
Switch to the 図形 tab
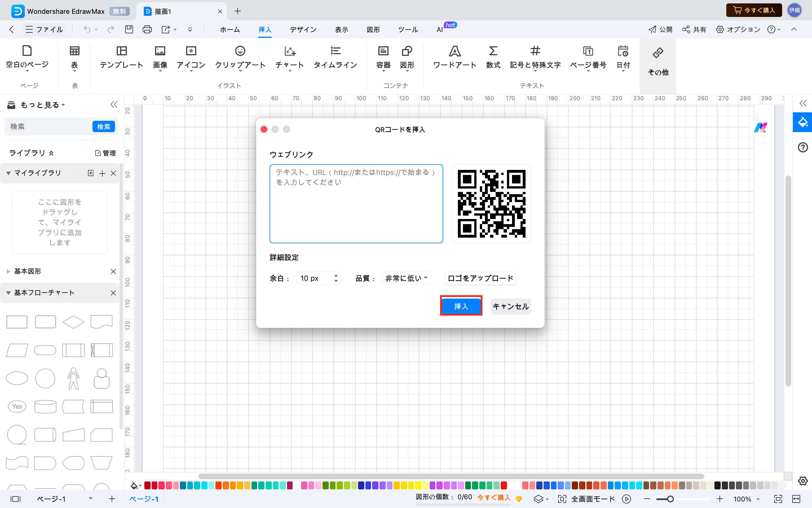(373, 30)
